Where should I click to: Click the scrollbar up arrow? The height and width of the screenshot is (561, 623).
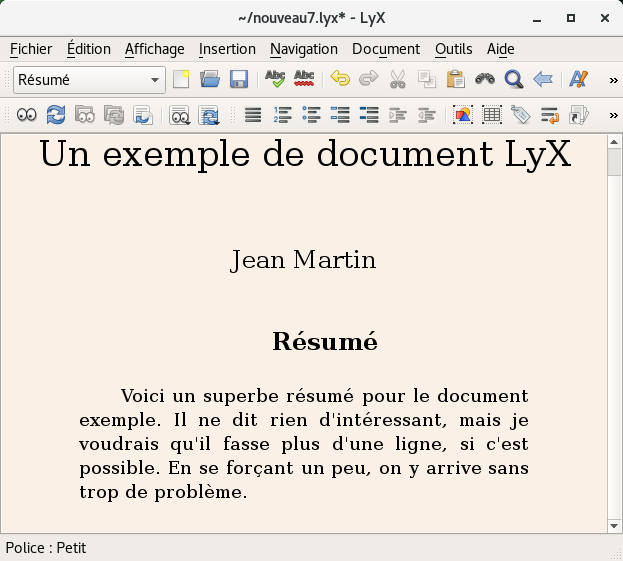(614, 142)
